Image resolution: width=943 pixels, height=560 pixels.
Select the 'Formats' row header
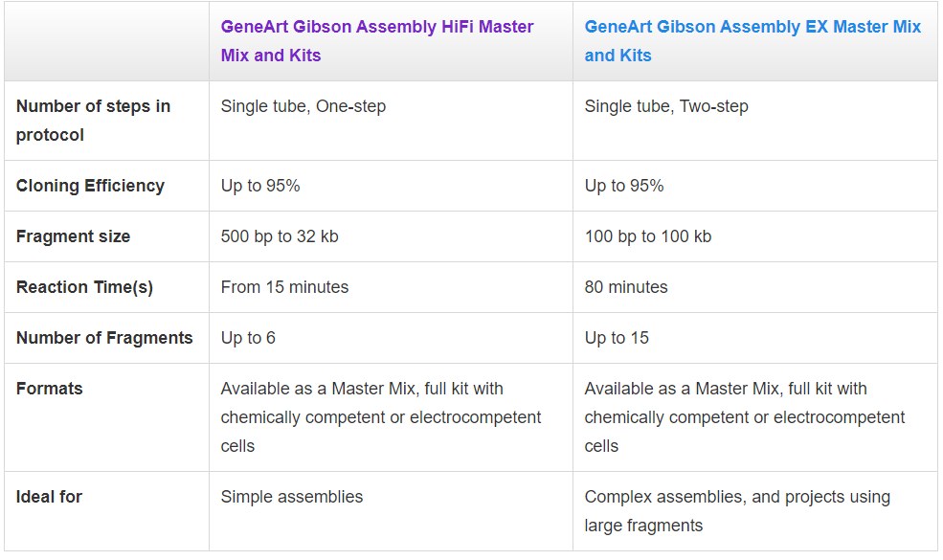[x=50, y=389]
